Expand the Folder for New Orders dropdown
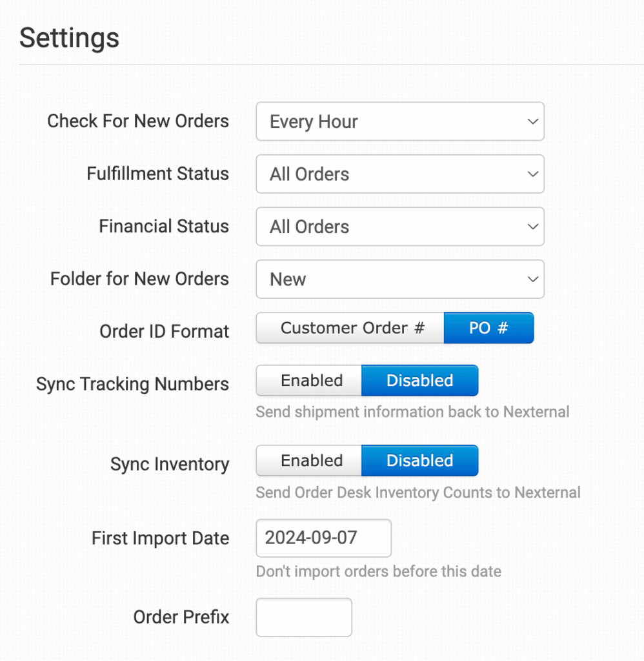Image resolution: width=644 pixels, height=661 pixels. 399,280
